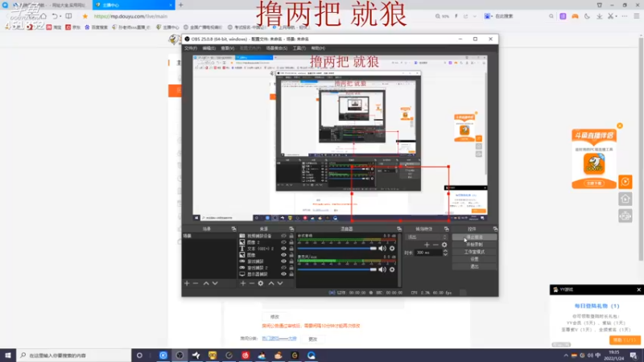644x362 pixels.
Task: Click the browser undo arrow icon
Action: coord(55,16)
